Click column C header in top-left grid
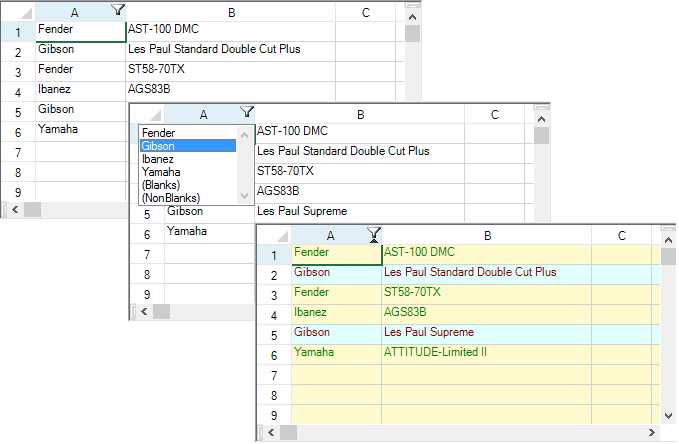 [x=366, y=12]
